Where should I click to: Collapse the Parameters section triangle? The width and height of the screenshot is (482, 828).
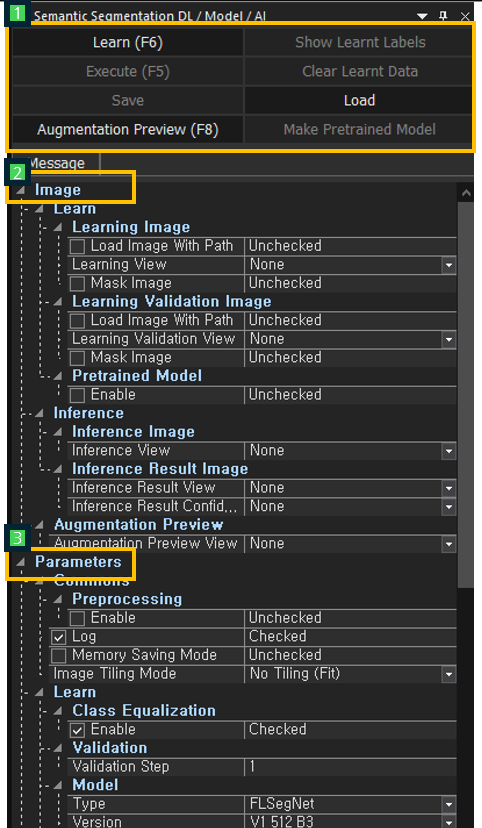point(20,562)
